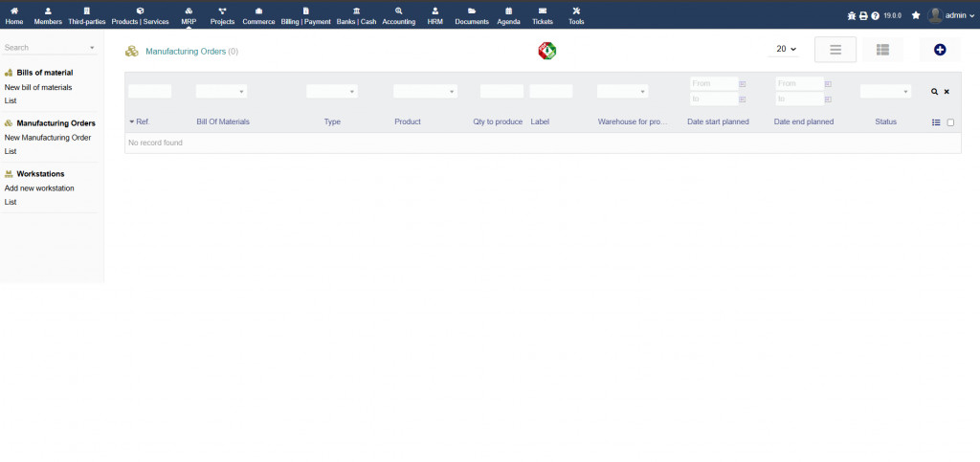
Task: Click New bill of materials link
Action: pos(38,87)
